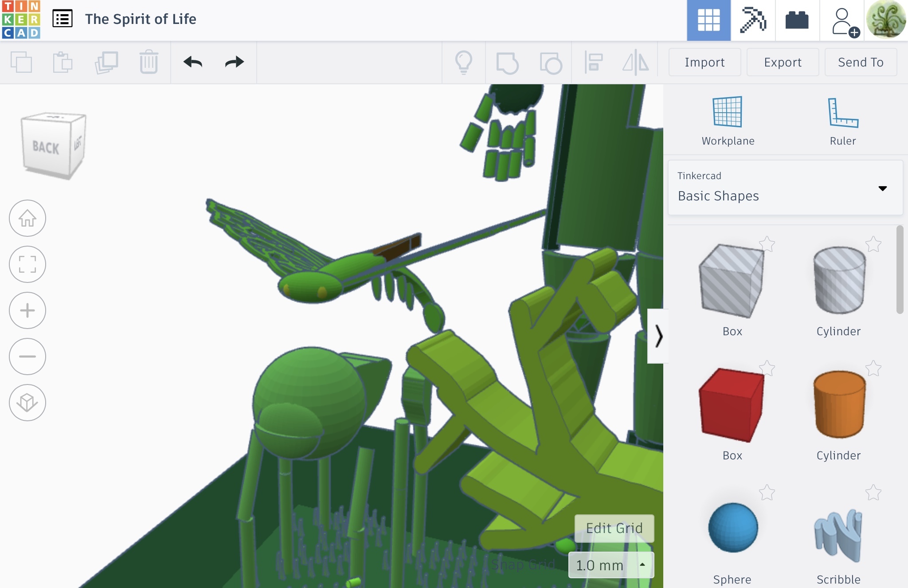Open the Snap Grid 1.0 mm dropdown
The width and height of the screenshot is (908, 588).
tap(611, 565)
